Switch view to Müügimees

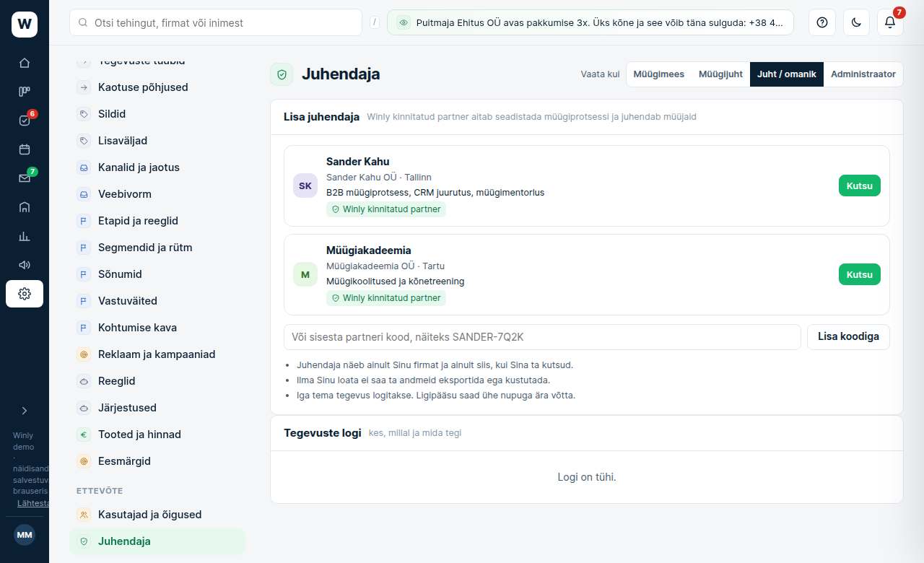point(659,74)
